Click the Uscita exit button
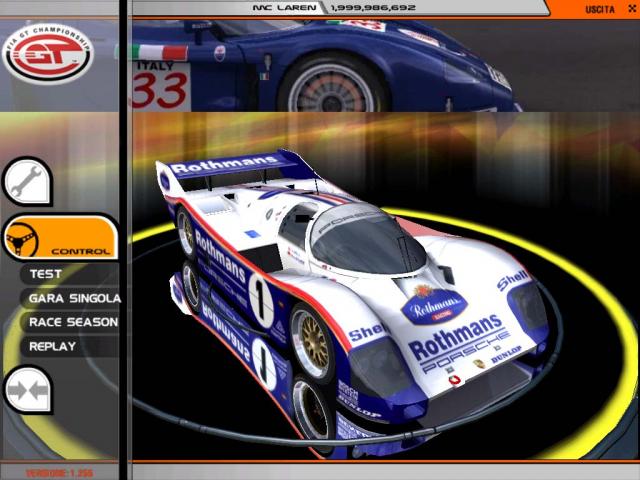Image resolution: width=640 pixels, height=480 pixels. pos(600,9)
